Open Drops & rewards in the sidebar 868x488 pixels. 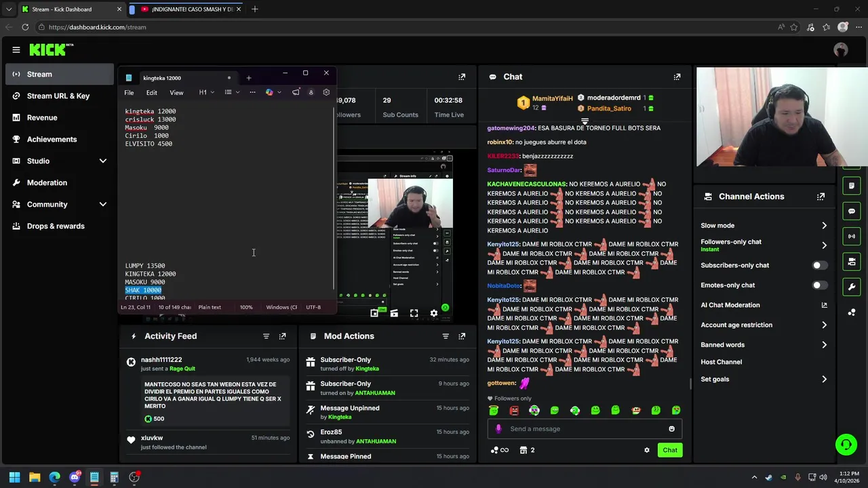[60, 226]
